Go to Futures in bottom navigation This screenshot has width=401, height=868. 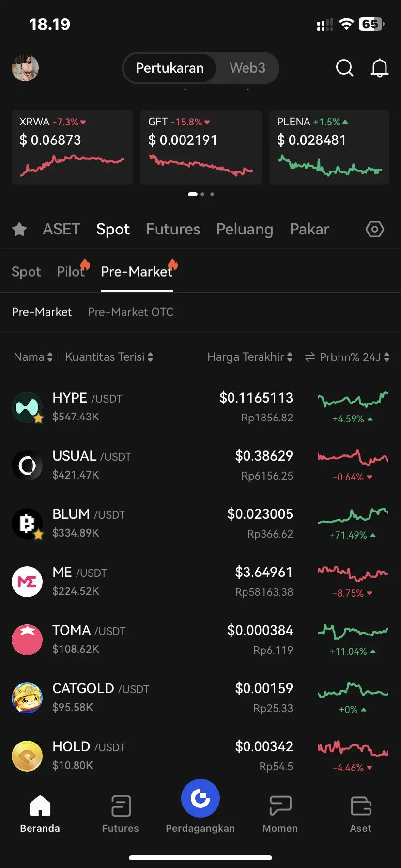tap(121, 814)
